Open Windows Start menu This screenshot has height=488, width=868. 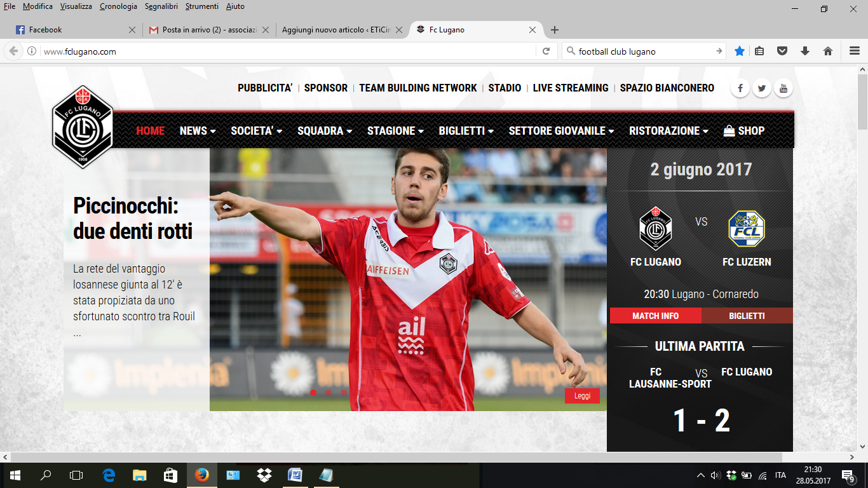15,475
